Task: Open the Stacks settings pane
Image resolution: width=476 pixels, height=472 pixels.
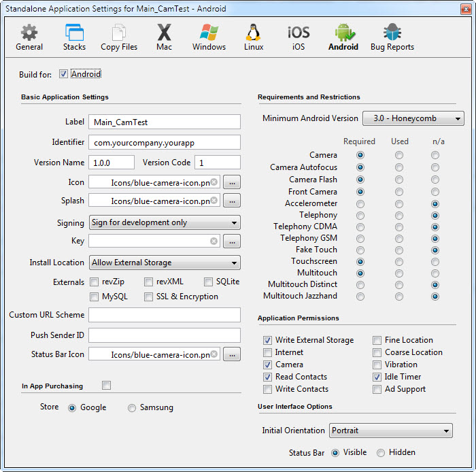Action: [74, 37]
